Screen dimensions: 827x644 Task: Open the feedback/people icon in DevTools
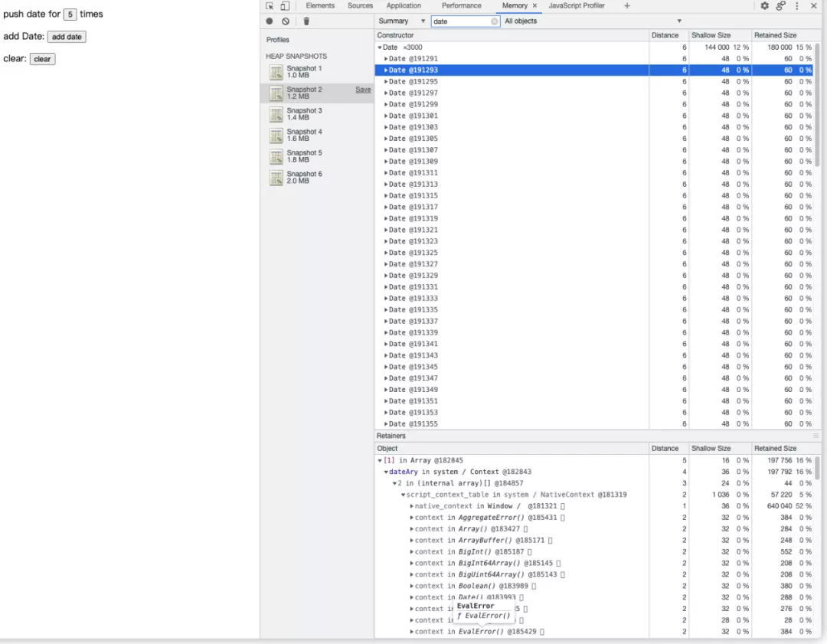pyautogui.click(x=780, y=6)
